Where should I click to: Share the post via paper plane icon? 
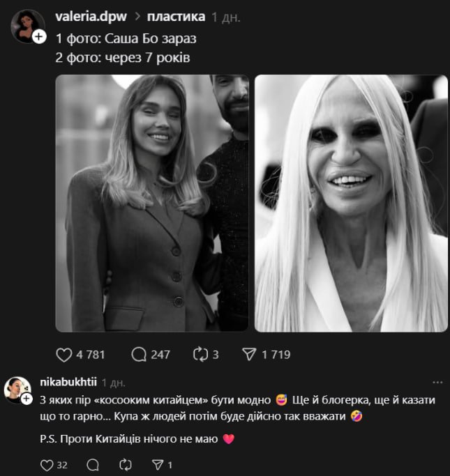point(249,354)
